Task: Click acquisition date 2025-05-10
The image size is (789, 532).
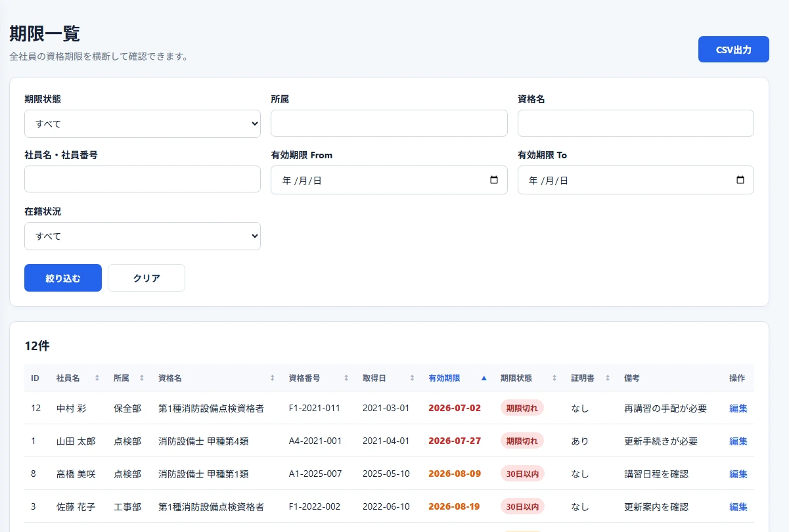Action: [x=386, y=474]
